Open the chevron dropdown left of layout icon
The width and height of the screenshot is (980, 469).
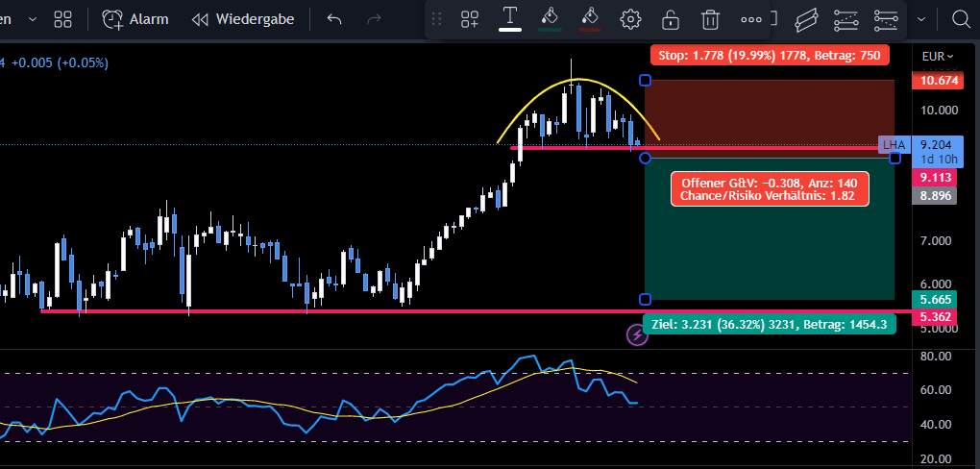[33, 19]
